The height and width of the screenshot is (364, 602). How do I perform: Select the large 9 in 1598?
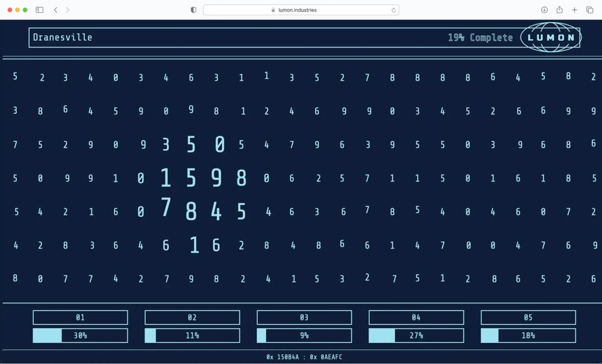click(216, 178)
